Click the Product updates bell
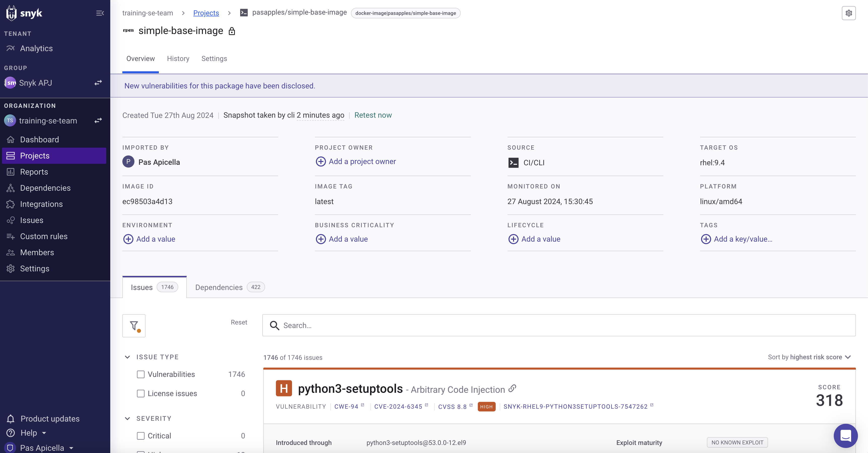 [x=11, y=418]
